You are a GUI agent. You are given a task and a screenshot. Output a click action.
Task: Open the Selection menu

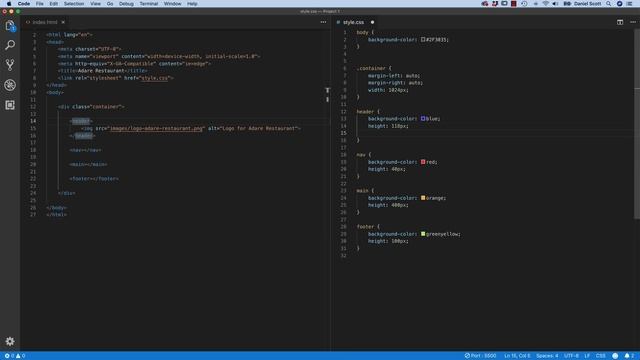coord(74,4)
